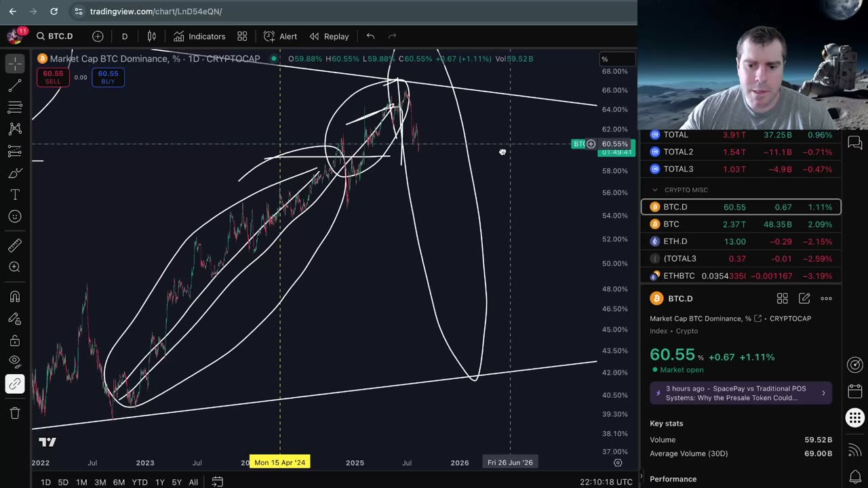
Task: Open the D interval dropdown
Action: point(125,36)
